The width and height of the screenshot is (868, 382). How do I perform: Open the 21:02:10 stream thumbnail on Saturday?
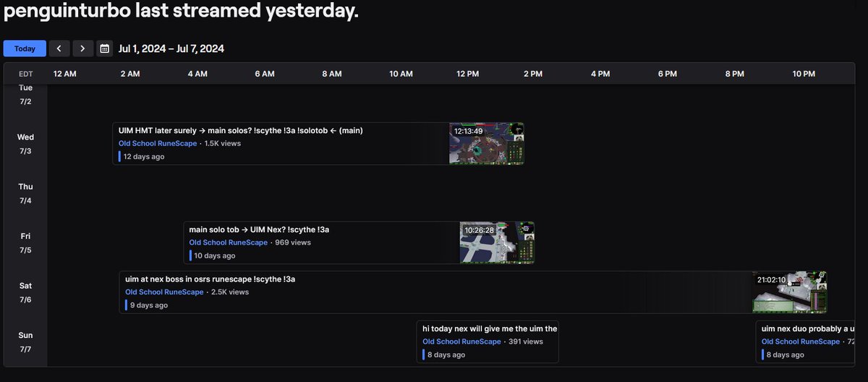(790, 292)
